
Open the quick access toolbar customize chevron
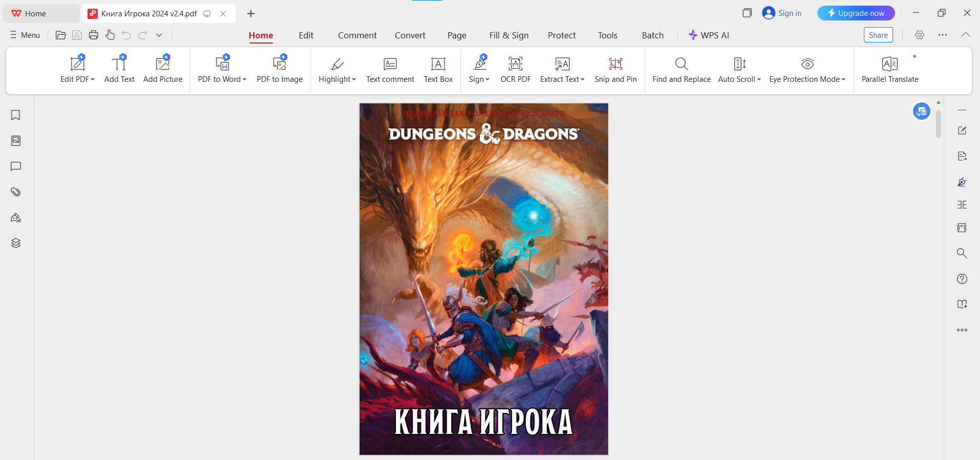pos(159,35)
